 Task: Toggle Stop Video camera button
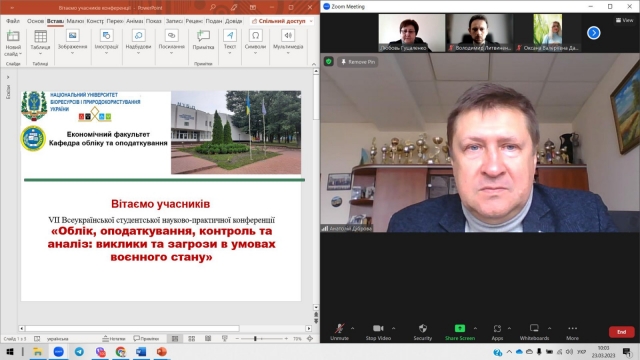(x=378, y=328)
